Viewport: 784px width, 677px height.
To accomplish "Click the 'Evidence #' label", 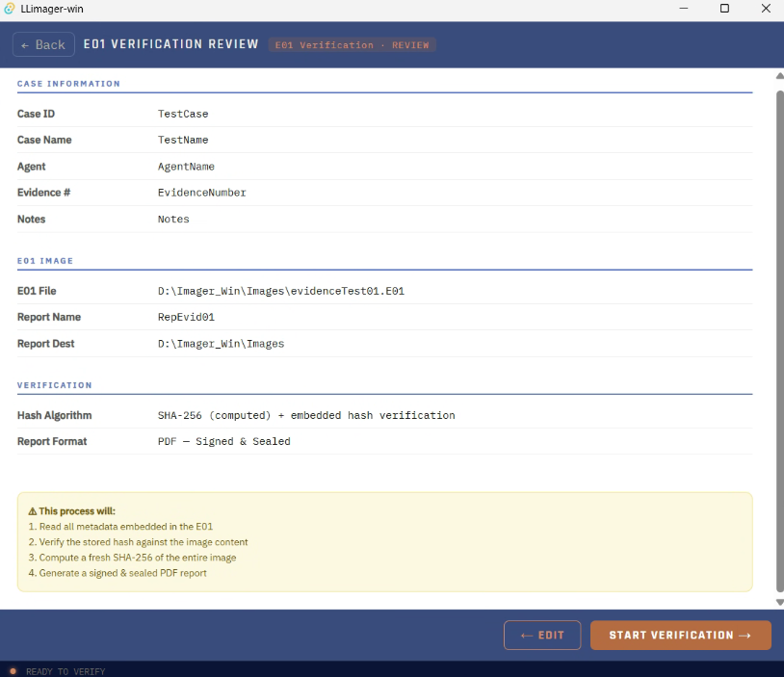I will pos(44,193).
